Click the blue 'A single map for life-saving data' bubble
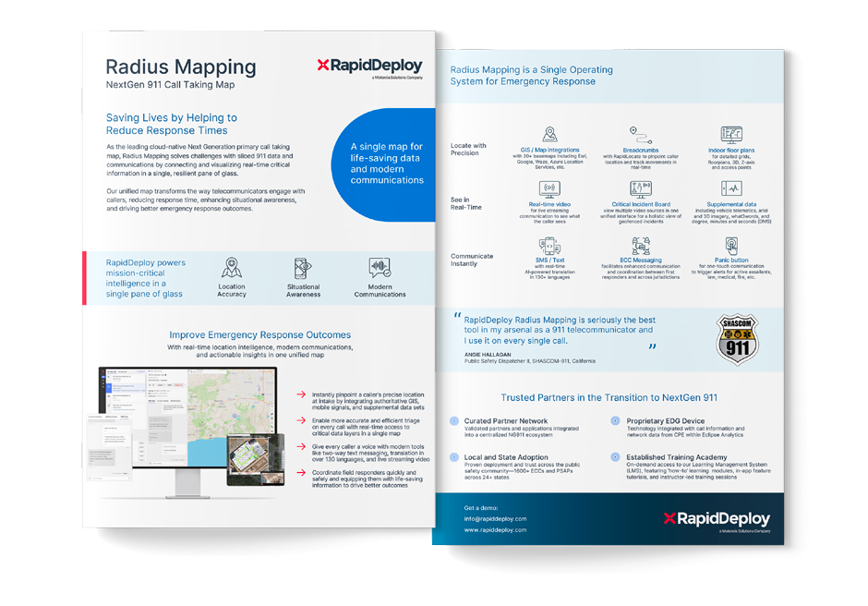 [383, 164]
